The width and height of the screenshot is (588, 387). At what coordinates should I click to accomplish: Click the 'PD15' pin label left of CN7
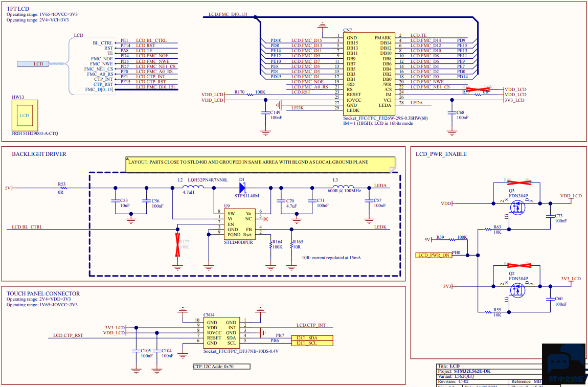point(276,77)
